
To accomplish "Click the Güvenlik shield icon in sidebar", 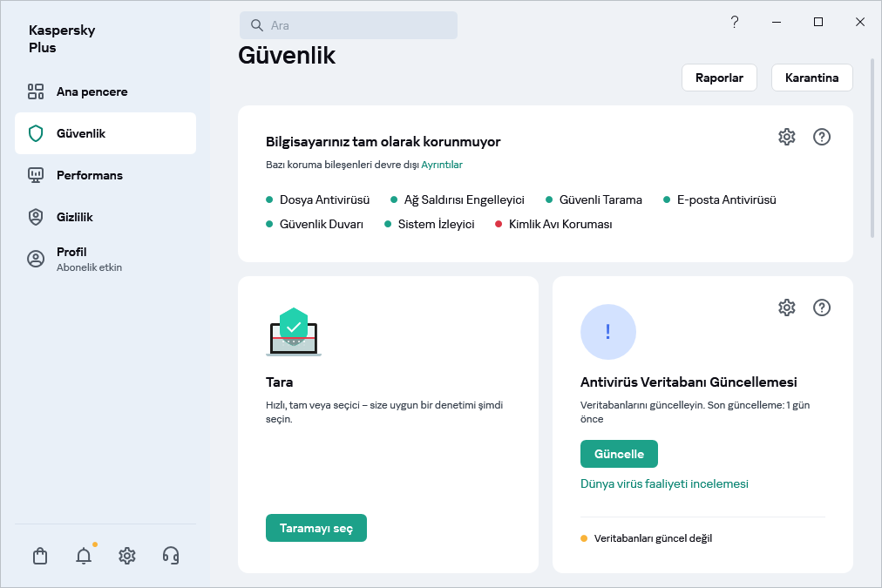I will click(x=35, y=133).
